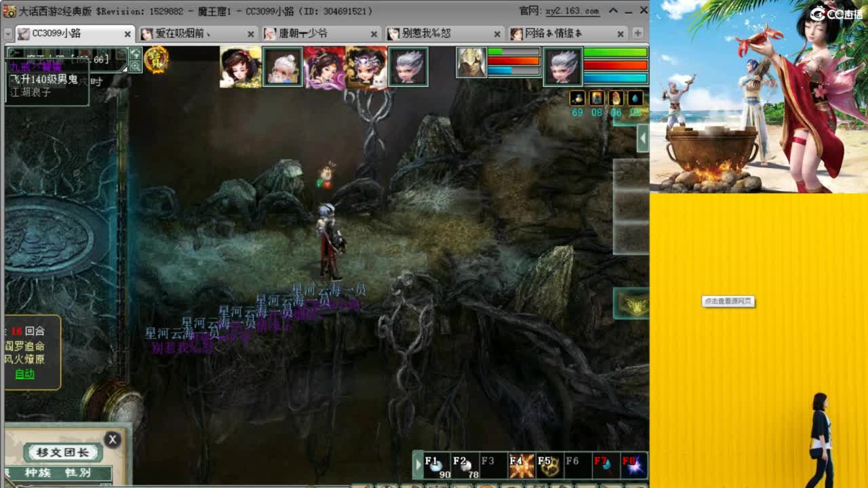Select the 别惹我‰怒 tab
Image resolution: width=868 pixels, height=488 pixels.
444,33
